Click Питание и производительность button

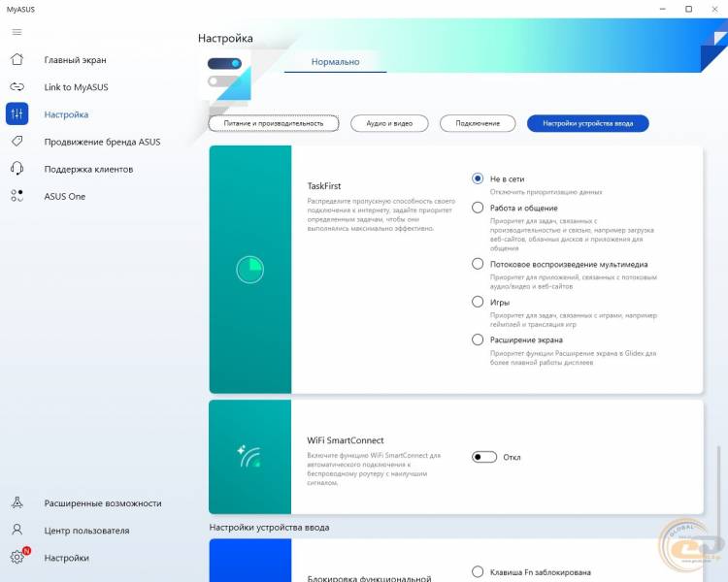click(274, 123)
